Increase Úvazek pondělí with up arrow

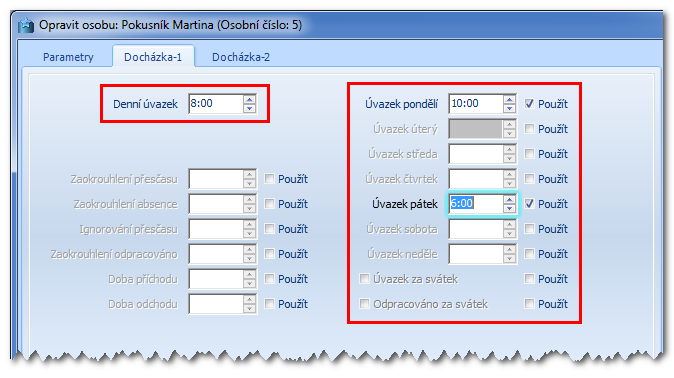point(509,99)
